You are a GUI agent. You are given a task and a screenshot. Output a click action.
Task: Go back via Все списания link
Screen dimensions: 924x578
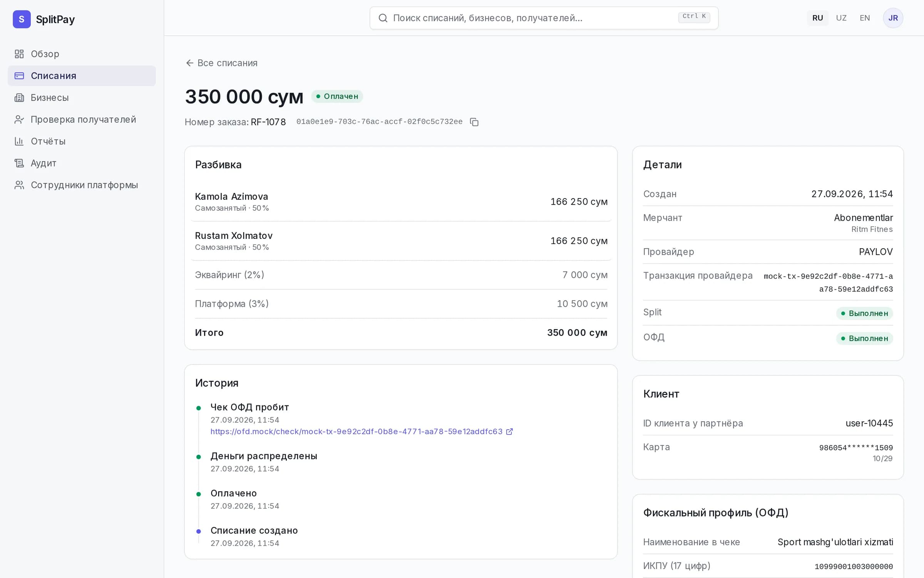(x=221, y=63)
